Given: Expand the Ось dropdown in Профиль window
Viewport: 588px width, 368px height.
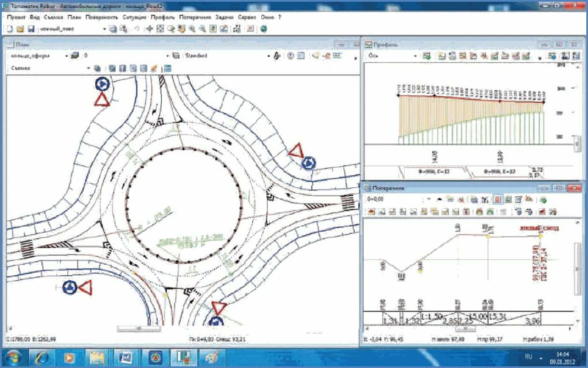Looking at the screenshot, I should click(416, 56).
